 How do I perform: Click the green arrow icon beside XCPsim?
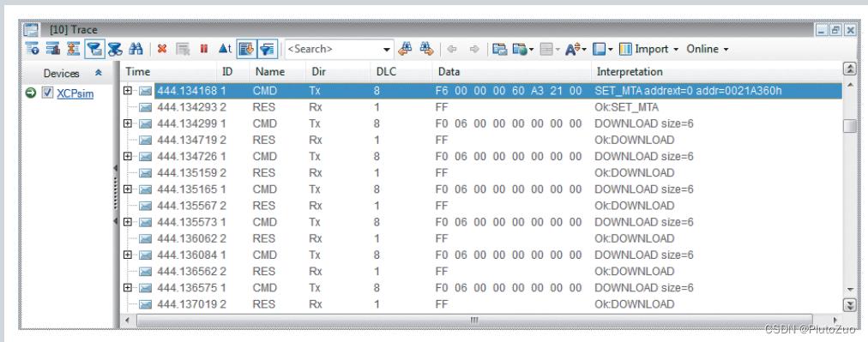[31, 93]
